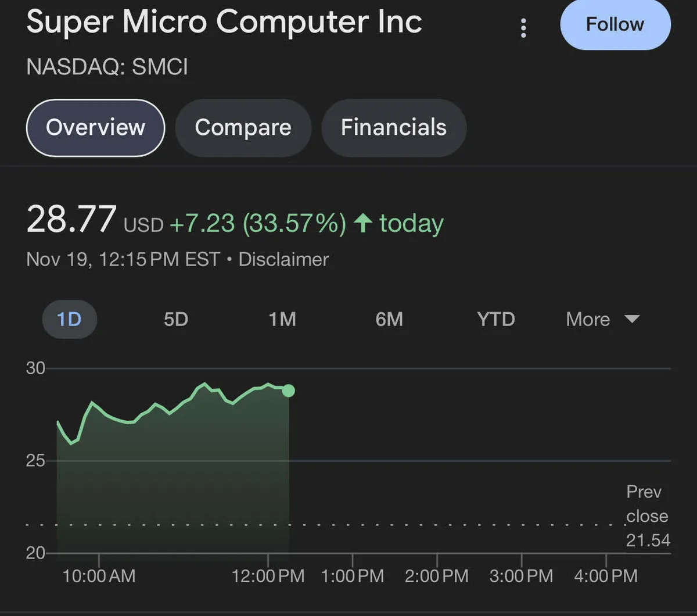Click the Prev close 21.54 label
The width and height of the screenshot is (697, 616).
pos(647,516)
